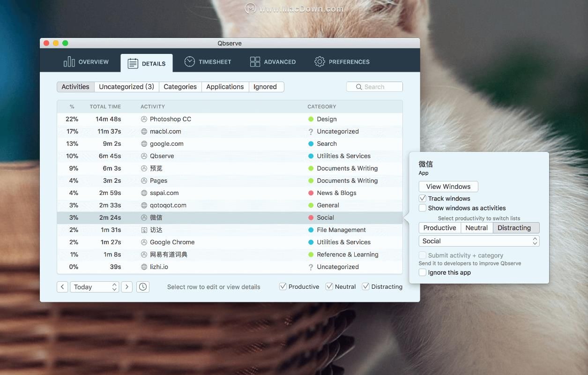Image resolution: width=588 pixels, height=375 pixels.
Task: Set productivity to Productive
Action: pyautogui.click(x=439, y=228)
